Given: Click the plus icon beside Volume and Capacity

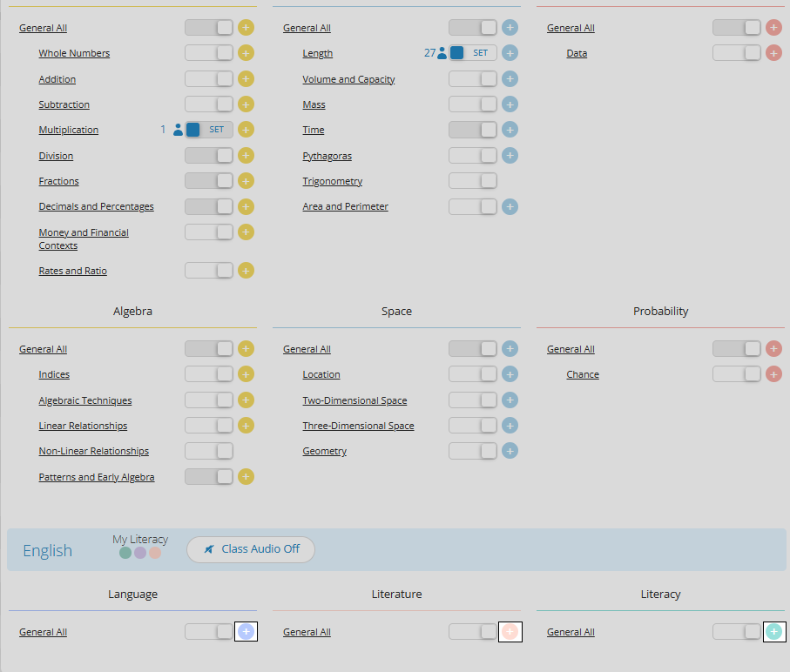Looking at the screenshot, I should [510, 79].
